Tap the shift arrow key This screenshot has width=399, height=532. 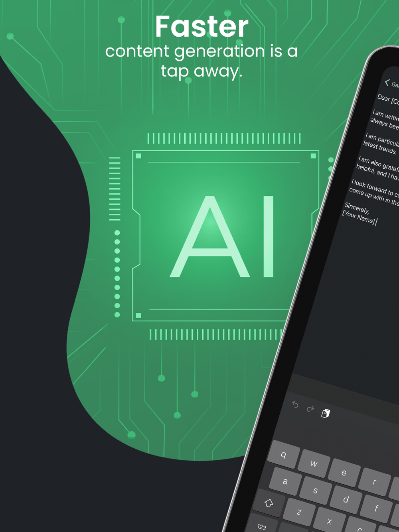[x=269, y=503]
